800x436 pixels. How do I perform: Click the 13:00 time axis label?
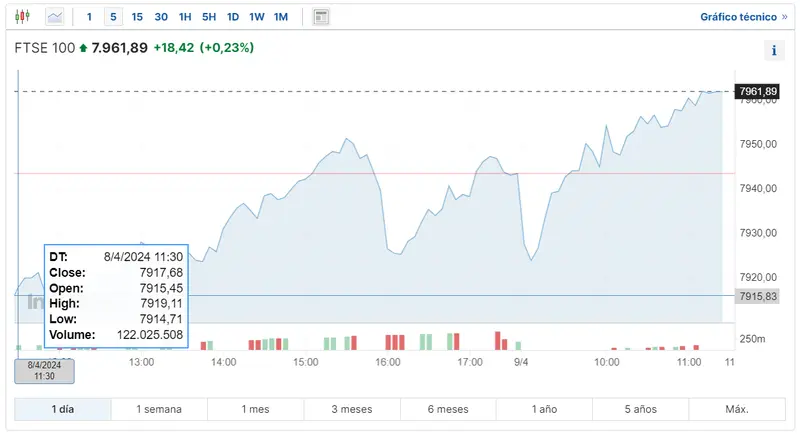coord(141,362)
